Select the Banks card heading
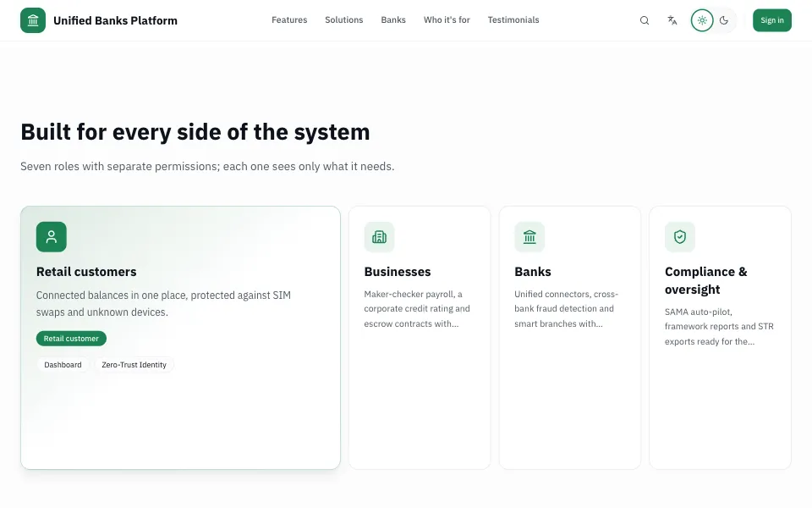 [532, 272]
